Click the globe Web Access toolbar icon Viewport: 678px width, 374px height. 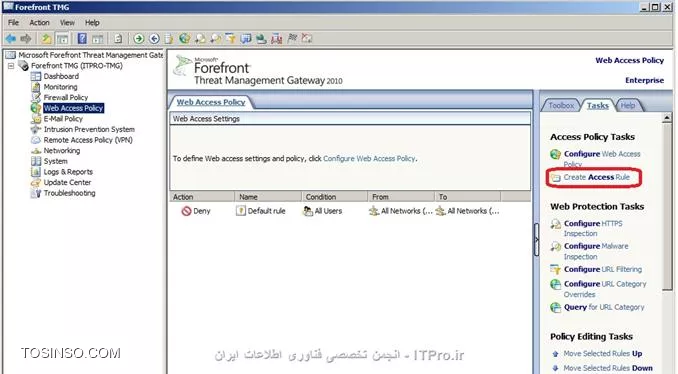click(185, 38)
